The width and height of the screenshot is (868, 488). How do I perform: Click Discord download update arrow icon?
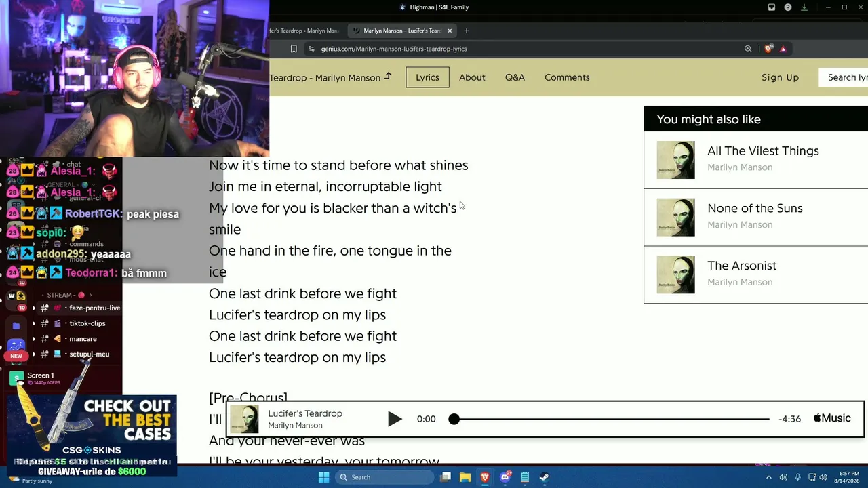click(x=804, y=7)
